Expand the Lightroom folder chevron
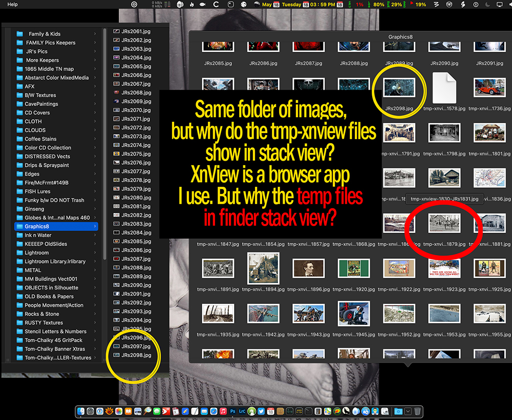The width and height of the screenshot is (512, 420). coord(95,253)
